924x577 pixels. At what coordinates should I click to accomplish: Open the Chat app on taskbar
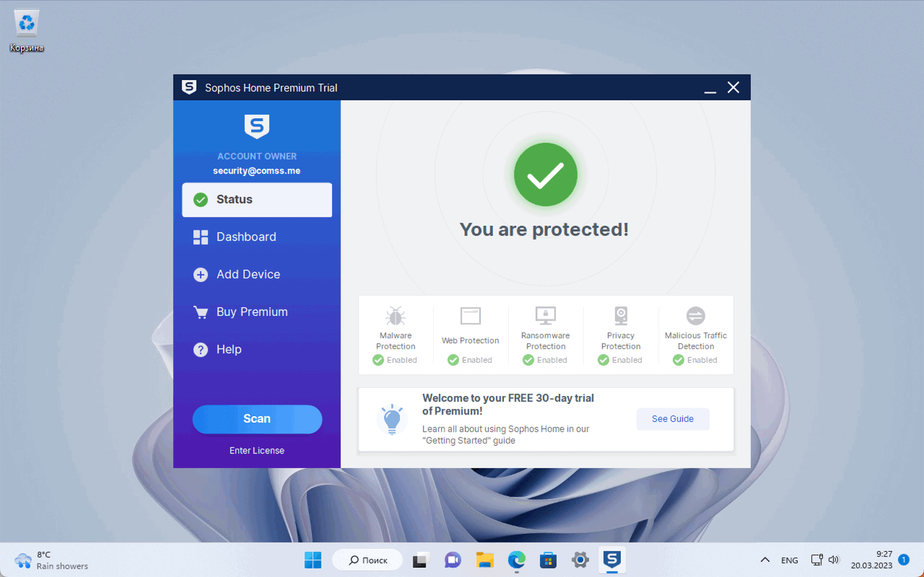453,560
